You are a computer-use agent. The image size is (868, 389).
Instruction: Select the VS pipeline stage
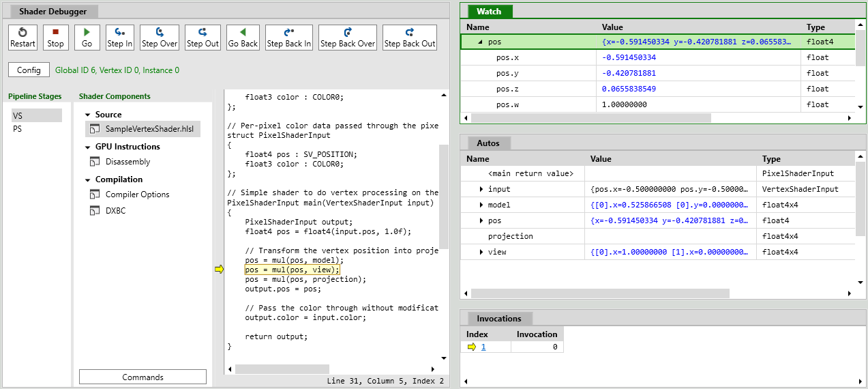37,115
